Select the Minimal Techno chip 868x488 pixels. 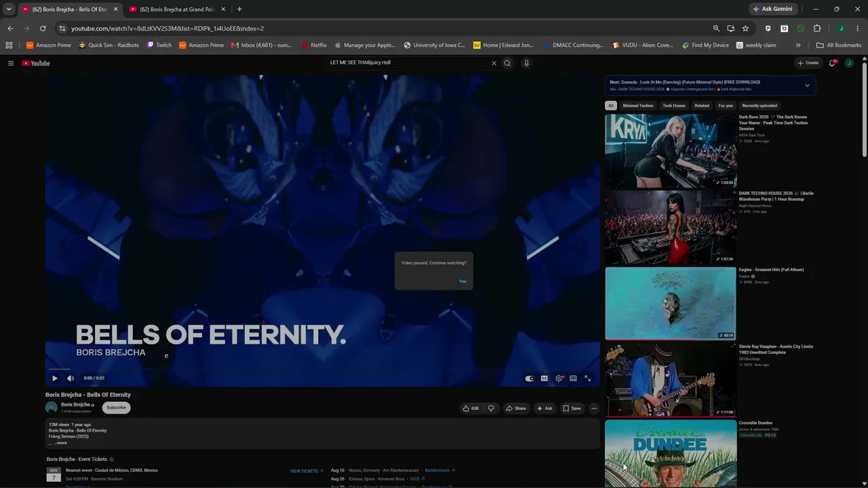point(638,106)
